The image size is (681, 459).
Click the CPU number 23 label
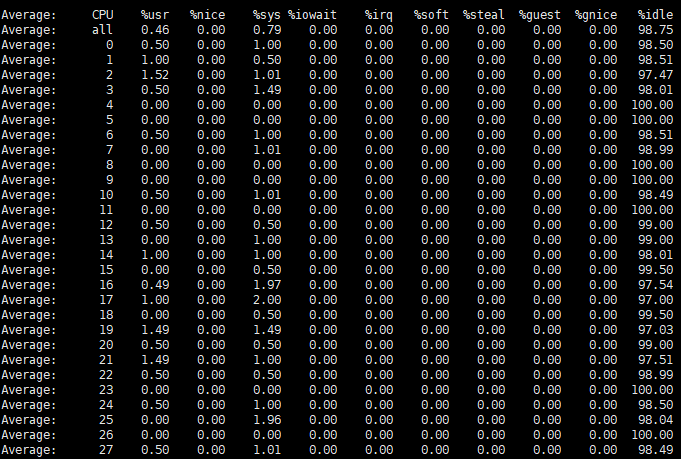click(x=106, y=390)
